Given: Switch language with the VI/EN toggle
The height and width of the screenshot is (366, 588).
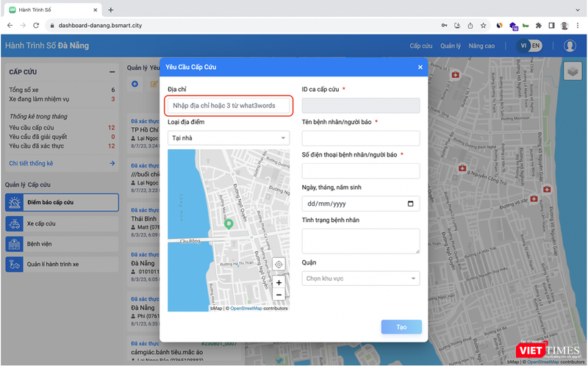Looking at the screenshot, I should [x=534, y=46].
